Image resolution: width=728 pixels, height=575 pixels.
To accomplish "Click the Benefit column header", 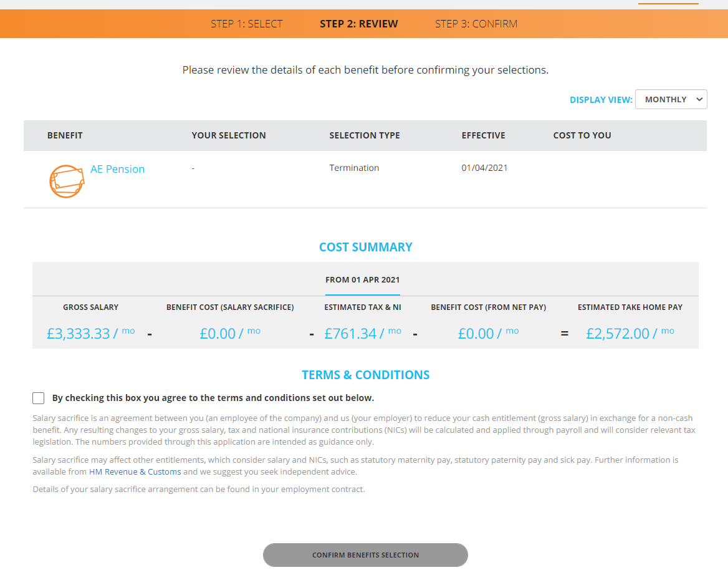I will pyautogui.click(x=65, y=135).
